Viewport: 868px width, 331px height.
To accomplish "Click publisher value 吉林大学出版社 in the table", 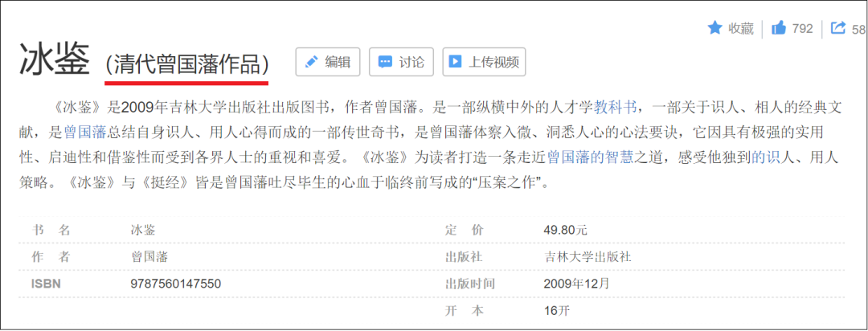I will [588, 257].
